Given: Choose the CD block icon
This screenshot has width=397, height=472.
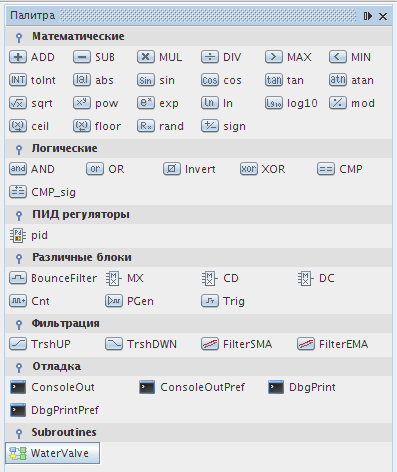Looking at the screenshot, I should 210,278.
